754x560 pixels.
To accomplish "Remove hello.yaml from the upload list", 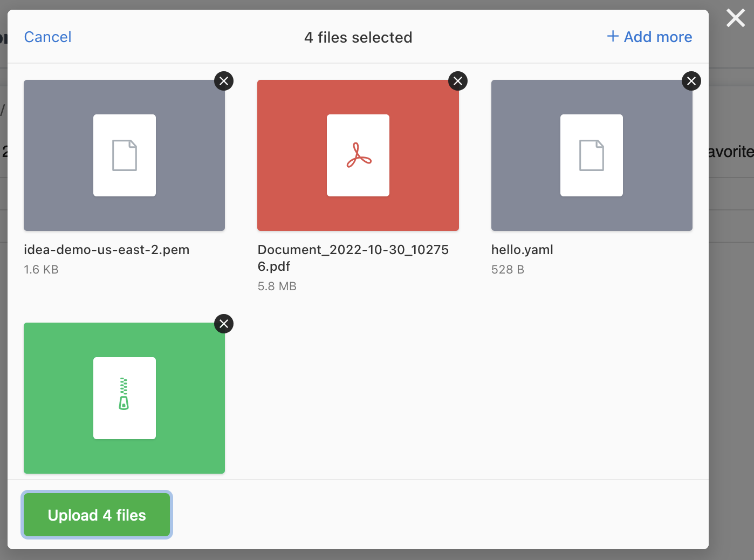I will pyautogui.click(x=691, y=81).
